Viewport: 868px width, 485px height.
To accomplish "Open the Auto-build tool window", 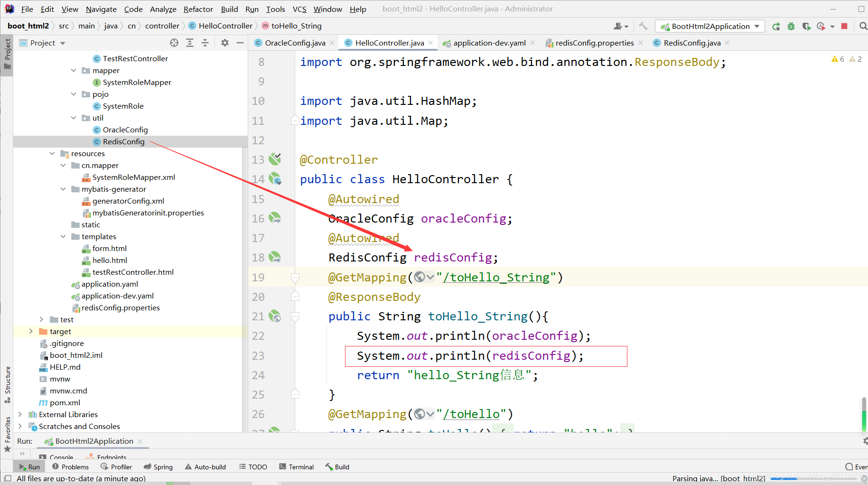I will (x=205, y=467).
